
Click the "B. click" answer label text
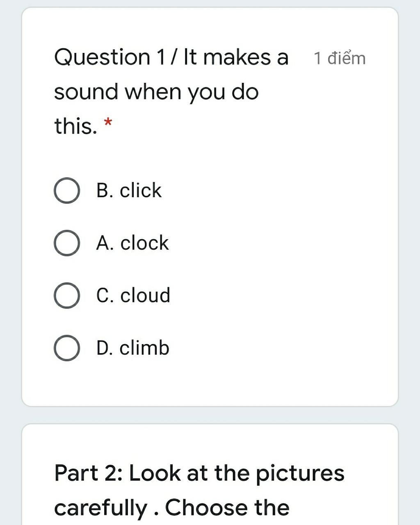tap(129, 190)
